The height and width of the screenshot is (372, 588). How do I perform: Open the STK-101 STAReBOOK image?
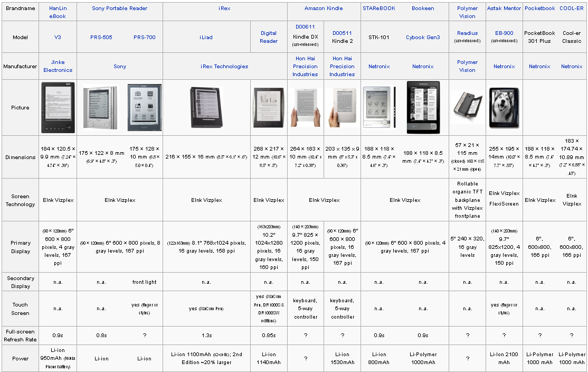coord(378,108)
